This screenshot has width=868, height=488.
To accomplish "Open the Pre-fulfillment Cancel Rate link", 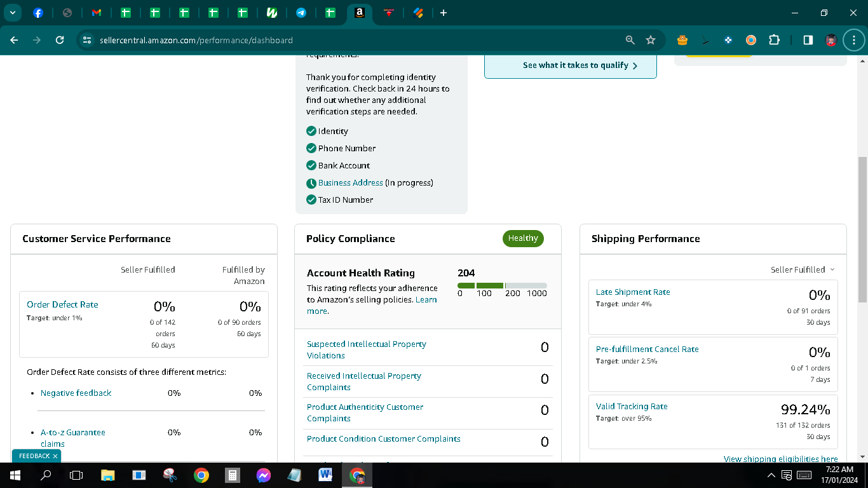I will point(647,349).
